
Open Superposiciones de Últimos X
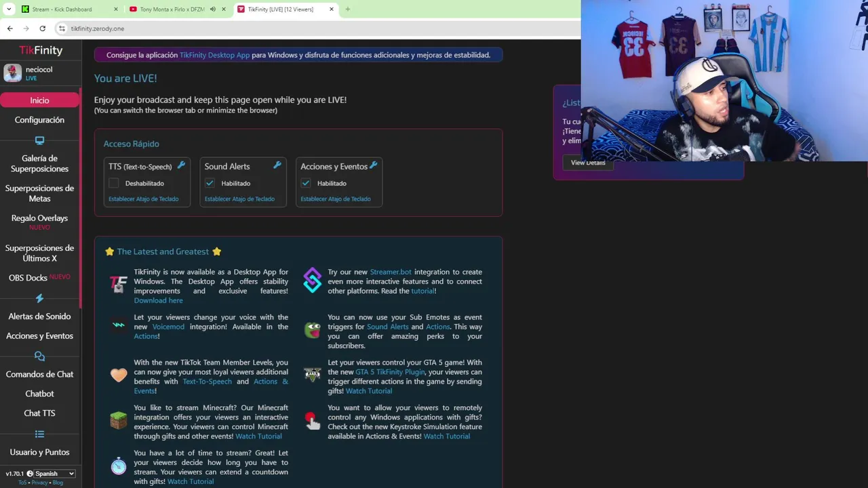(39, 253)
